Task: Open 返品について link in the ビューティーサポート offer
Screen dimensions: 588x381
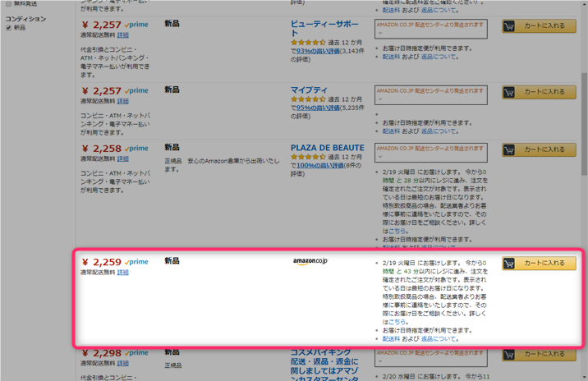Action: pyautogui.click(x=439, y=57)
